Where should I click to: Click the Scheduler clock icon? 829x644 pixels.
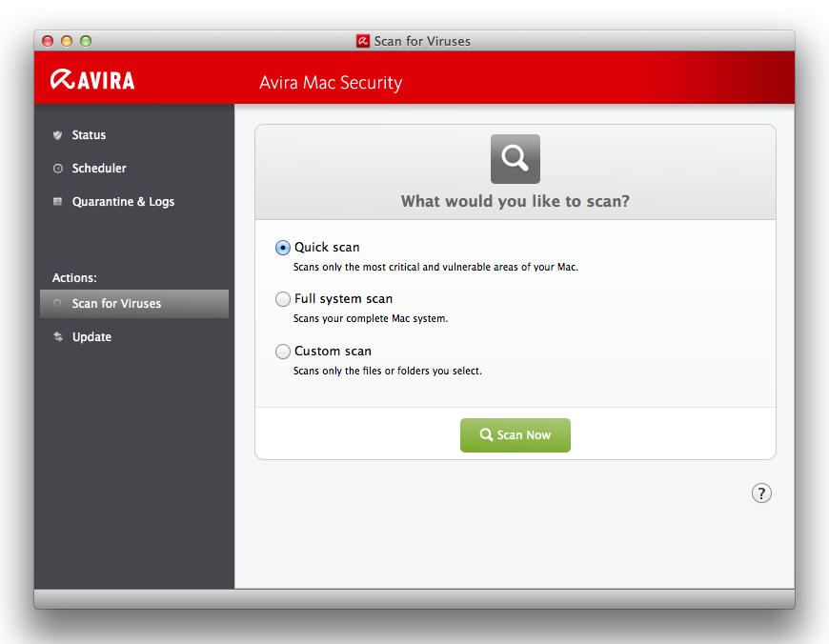(57, 169)
